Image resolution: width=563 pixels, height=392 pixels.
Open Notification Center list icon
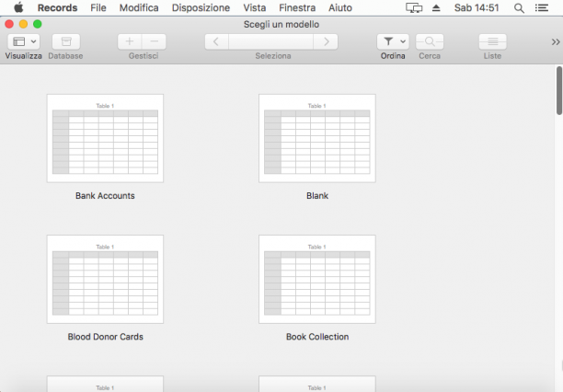pyautogui.click(x=542, y=7)
